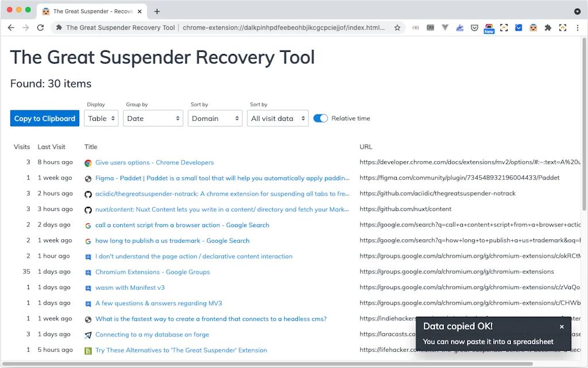Screen dimensions: 588x368
Task: Close the Data copied OK notification
Action: pyautogui.click(x=562, y=327)
